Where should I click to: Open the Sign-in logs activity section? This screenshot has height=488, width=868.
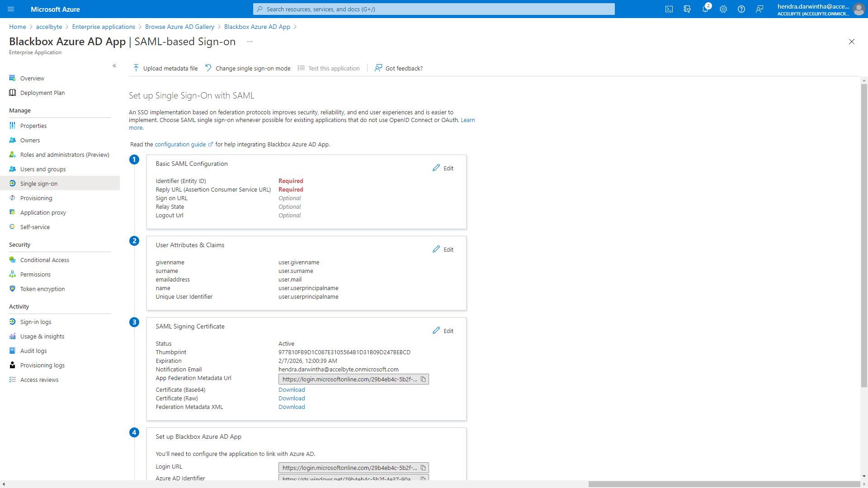[36, 322]
